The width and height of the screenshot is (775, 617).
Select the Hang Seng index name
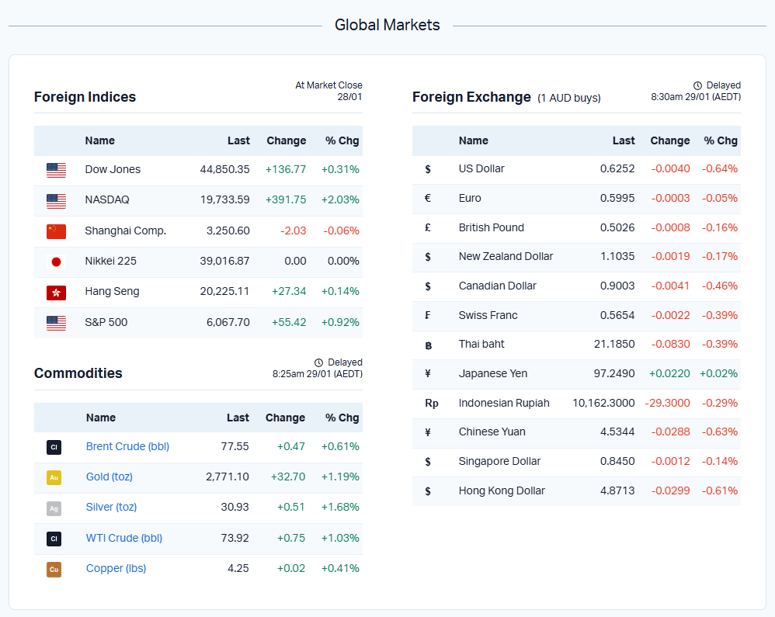tap(112, 292)
